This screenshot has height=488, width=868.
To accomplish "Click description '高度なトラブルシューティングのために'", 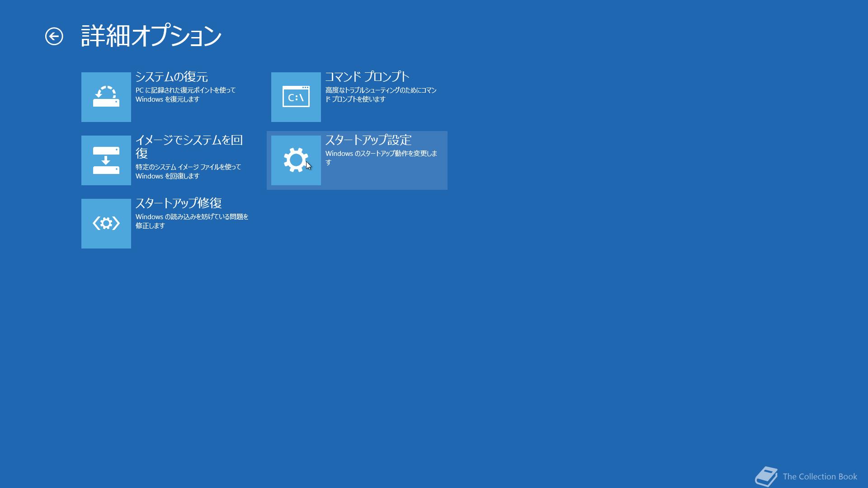I will [373, 90].
